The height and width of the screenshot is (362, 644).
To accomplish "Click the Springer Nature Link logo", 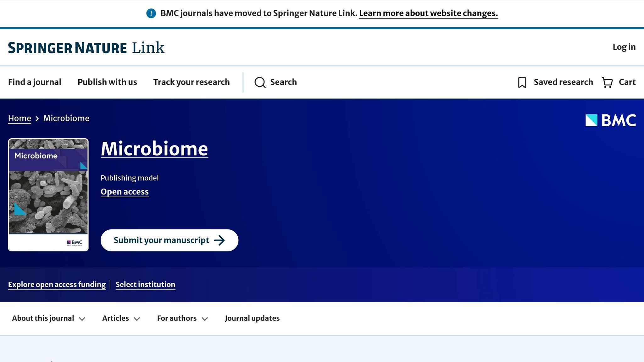I will tap(86, 48).
